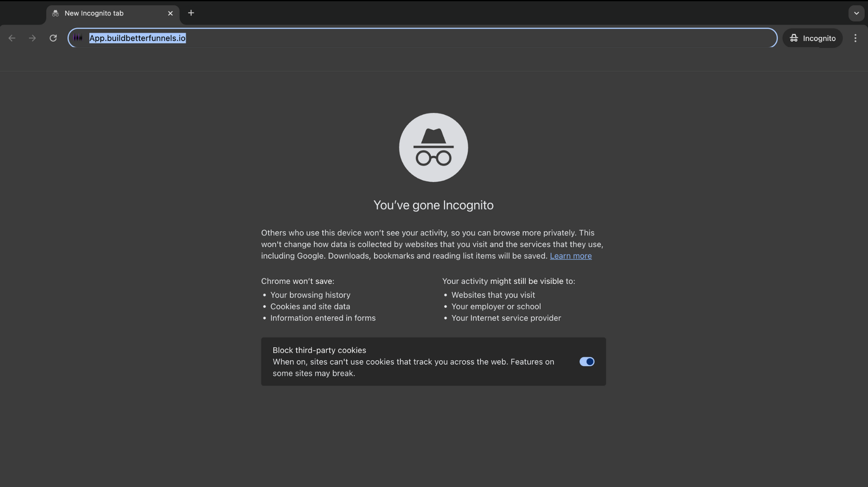The image size is (868, 487).
Task: Click the site icon in the address bar
Action: tap(78, 38)
